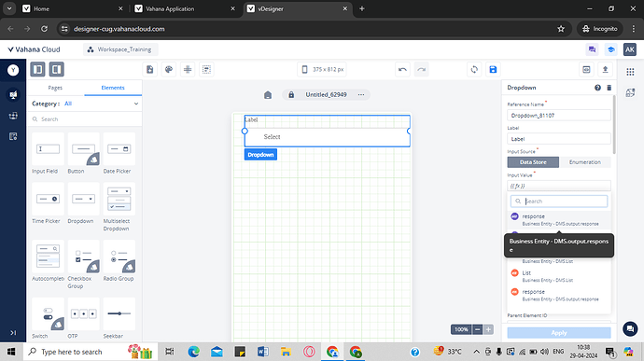Click the zoom out minus button
This screenshot has height=361, width=644.
pyautogui.click(x=477, y=329)
